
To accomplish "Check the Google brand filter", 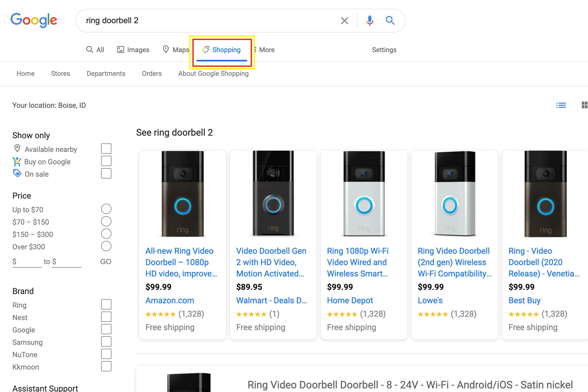I will point(106,329).
